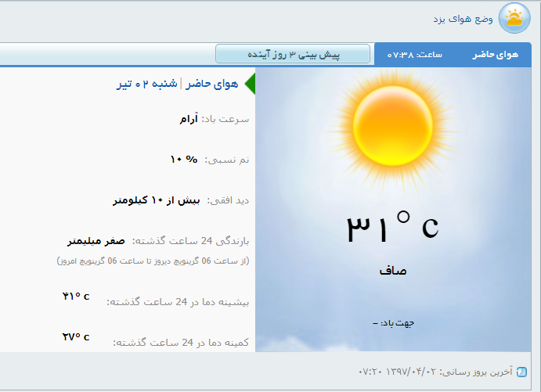Open the 'پیش بینی 3 روز آینده' forecast tab
The height and width of the screenshot is (392, 541).
(293, 55)
